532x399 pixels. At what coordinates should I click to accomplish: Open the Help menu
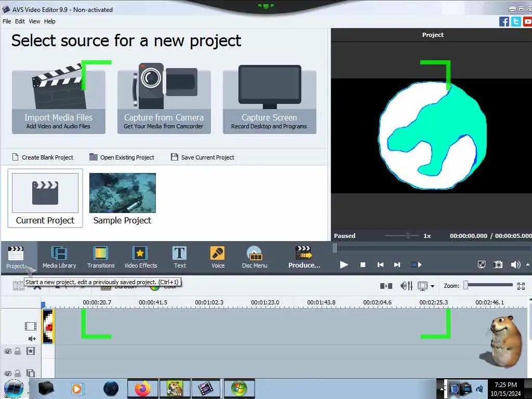pyautogui.click(x=49, y=21)
